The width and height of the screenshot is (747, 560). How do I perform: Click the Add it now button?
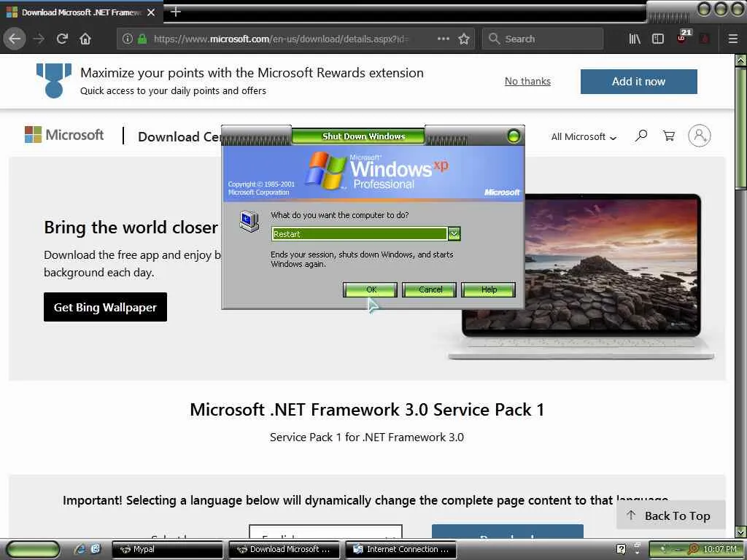point(638,82)
